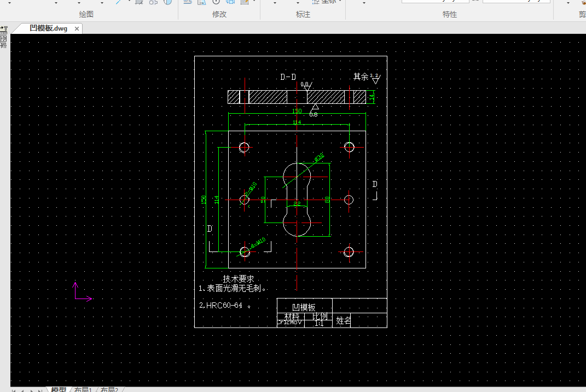Expand the 修改 ribbon panel label
This screenshot has width=586, height=392.
click(219, 14)
